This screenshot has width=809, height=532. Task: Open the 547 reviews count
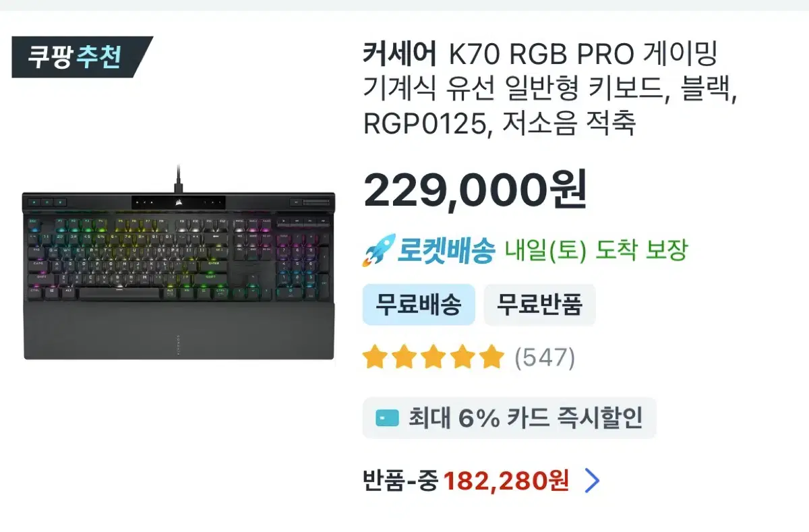(545, 357)
